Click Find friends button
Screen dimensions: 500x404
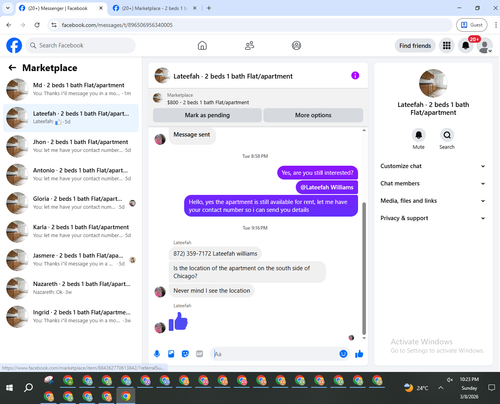[x=415, y=46]
